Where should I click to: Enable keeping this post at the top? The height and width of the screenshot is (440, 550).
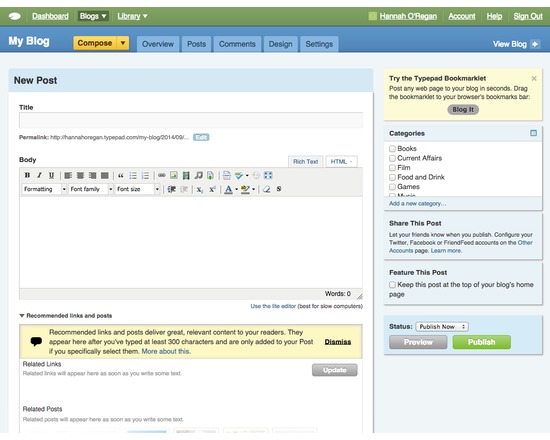point(393,285)
